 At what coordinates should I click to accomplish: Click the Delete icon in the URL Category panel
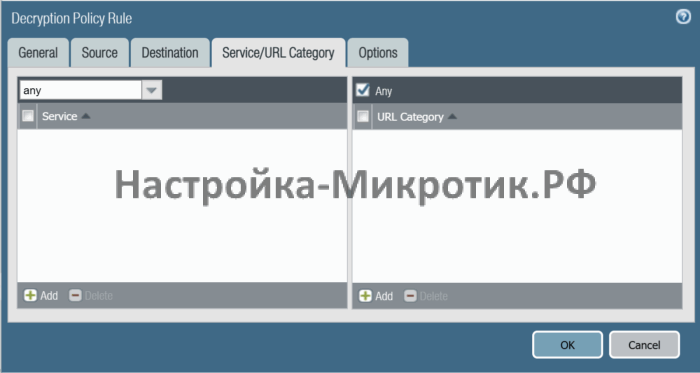point(410,296)
